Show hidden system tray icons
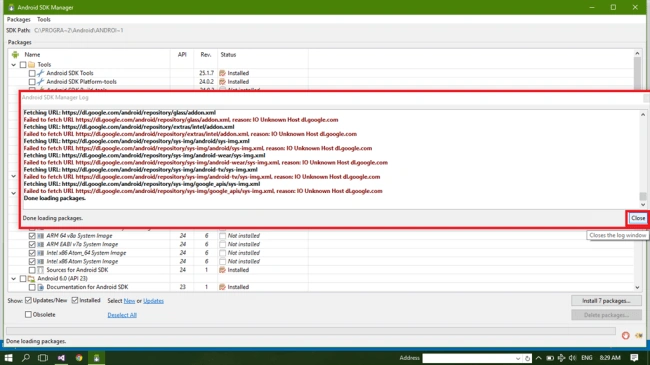 coord(538,358)
